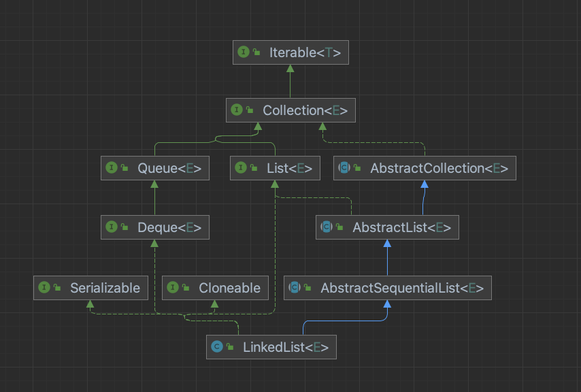Click the lock icon beside List<E>
The image size is (581, 392).
(x=254, y=167)
